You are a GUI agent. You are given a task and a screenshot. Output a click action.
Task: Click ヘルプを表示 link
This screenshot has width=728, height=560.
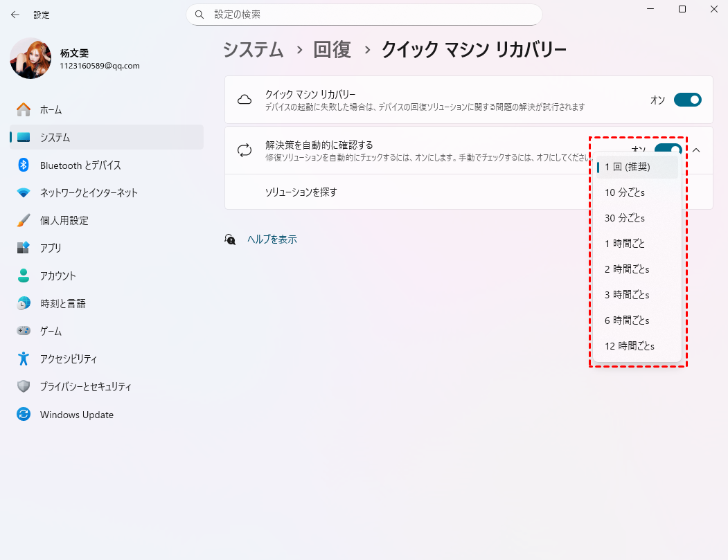tap(272, 240)
